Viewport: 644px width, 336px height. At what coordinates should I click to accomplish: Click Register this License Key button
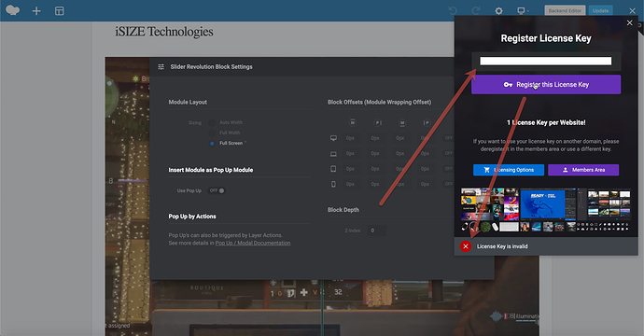pos(546,85)
